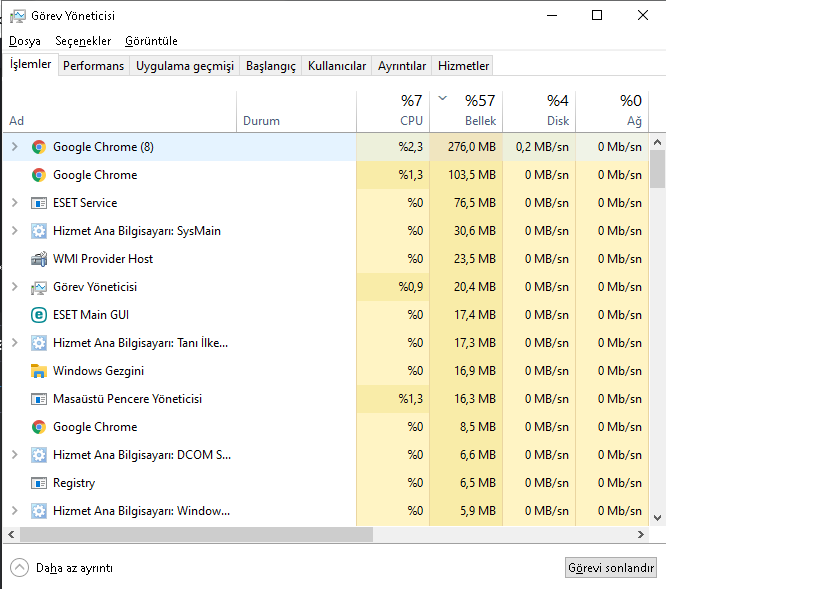819x589 pixels.
Task: Select the Masaüstü Pencere Yöneticisi name
Action: click(127, 399)
